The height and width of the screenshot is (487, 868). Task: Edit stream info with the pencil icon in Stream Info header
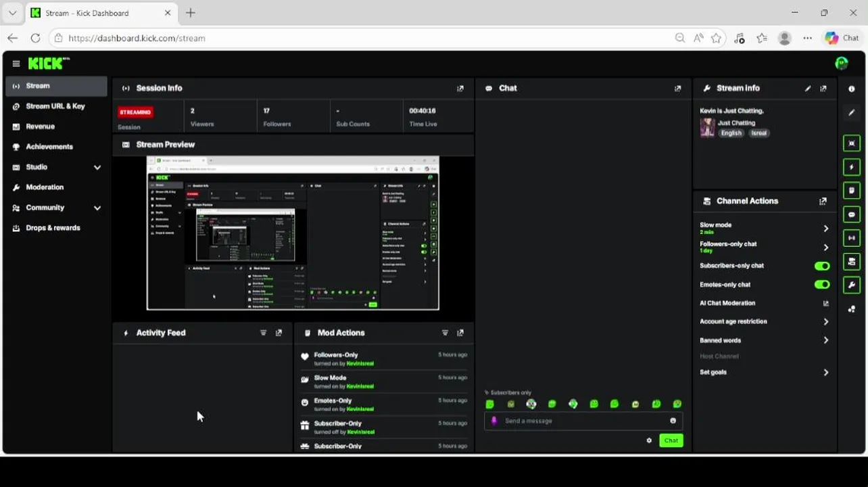click(x=808, y=88)
